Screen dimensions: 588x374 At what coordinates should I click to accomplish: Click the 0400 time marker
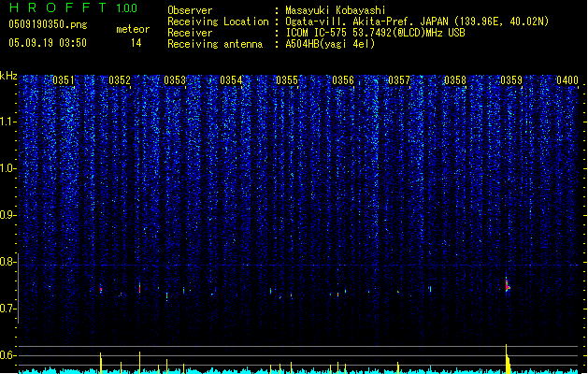point(567,80)
